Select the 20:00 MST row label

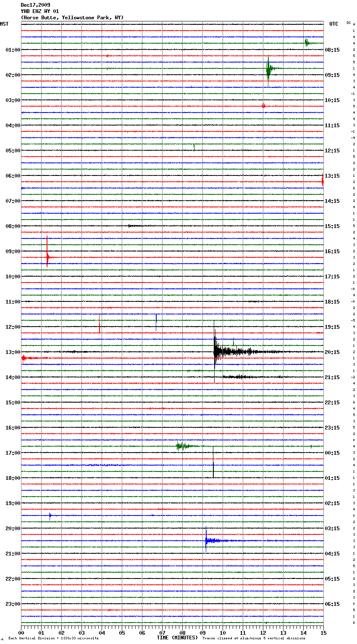pos(13,529)
